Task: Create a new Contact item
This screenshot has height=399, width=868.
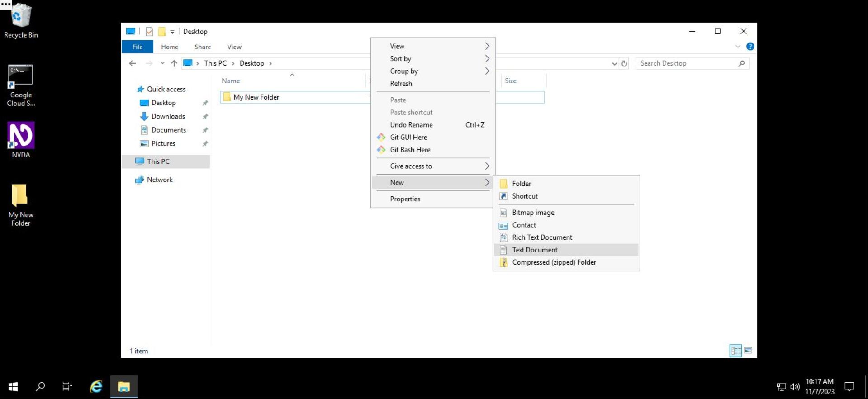Action: 566,225
